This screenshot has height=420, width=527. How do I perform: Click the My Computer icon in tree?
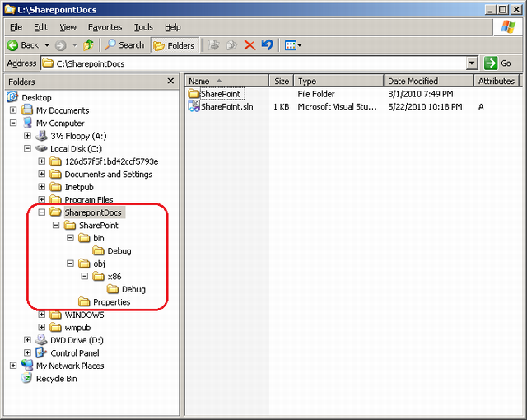click(x=27, y=123)
